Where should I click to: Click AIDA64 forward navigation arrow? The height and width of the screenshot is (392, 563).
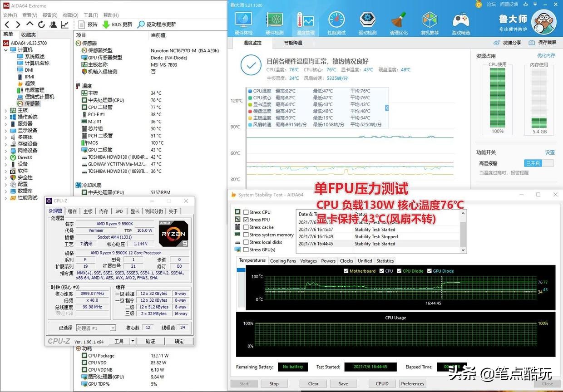[x=18, y=24]
